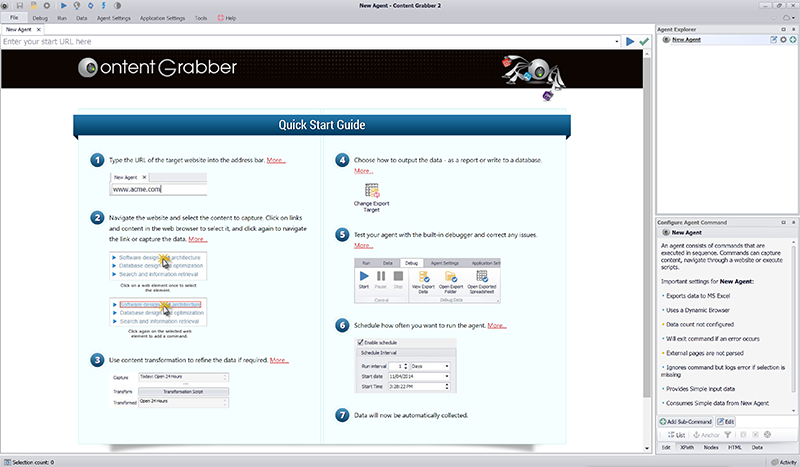Open the Debug ribbon tab

pos(40,18)
